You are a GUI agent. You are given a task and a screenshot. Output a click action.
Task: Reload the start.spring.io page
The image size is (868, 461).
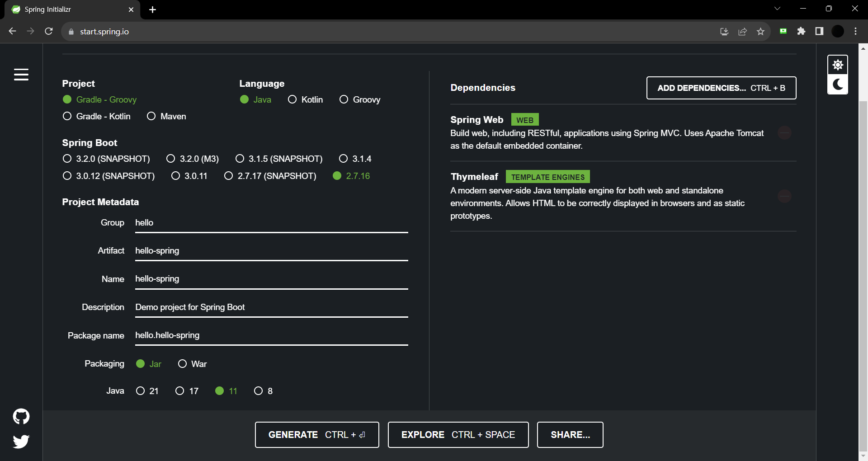[49, 31]
